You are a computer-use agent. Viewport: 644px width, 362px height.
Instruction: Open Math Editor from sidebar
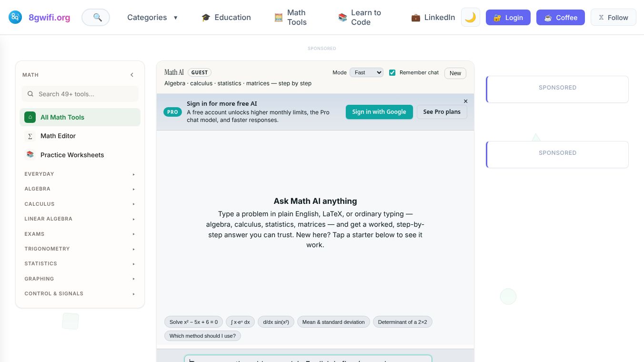click(80, 136)
